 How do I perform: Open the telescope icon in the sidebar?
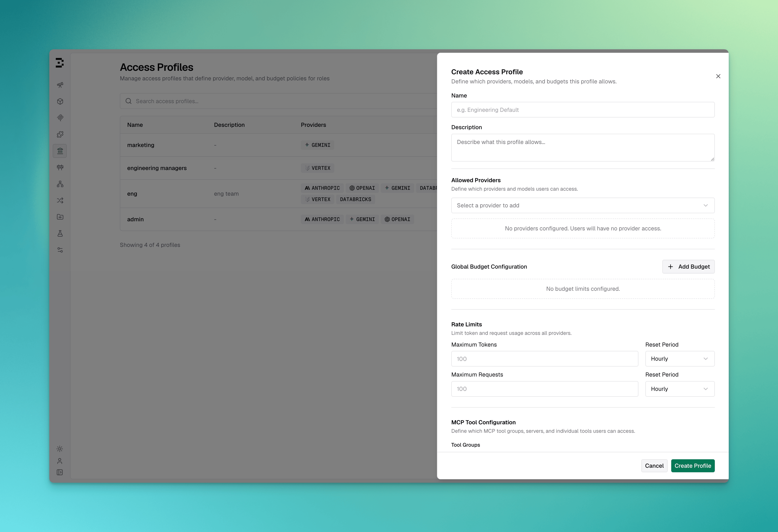point(60,85)
